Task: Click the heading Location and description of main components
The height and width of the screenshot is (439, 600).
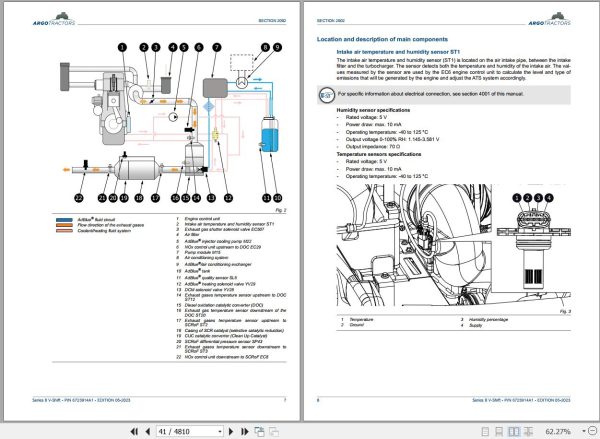Action: pyautogui.click(x=382, y=39)
